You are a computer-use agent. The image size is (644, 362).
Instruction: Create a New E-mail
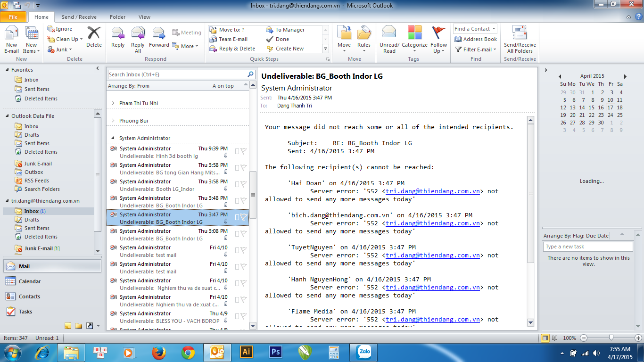tap(11, 40)
